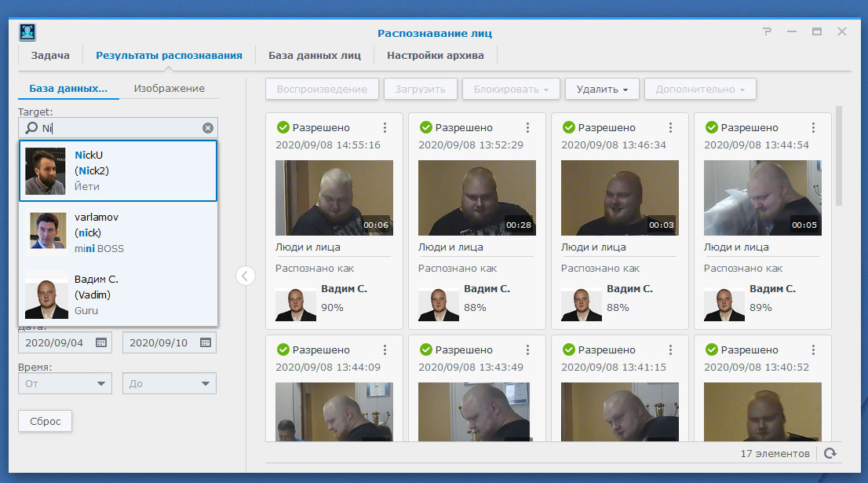This screenshot has height=483, width=868.
Task: Clear the Target search field text
Action: (x=207, y=128)
